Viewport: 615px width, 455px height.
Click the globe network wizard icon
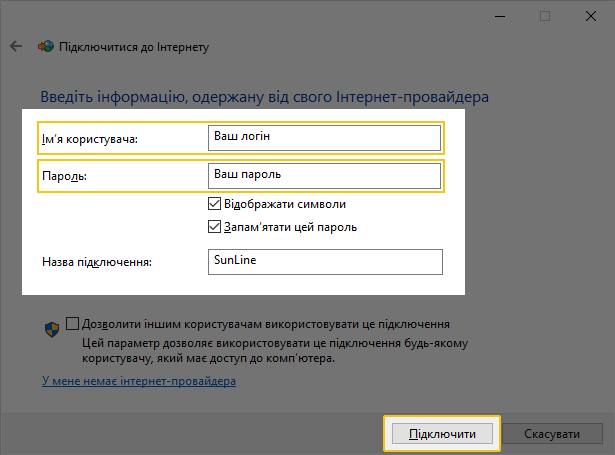(46, 46)
